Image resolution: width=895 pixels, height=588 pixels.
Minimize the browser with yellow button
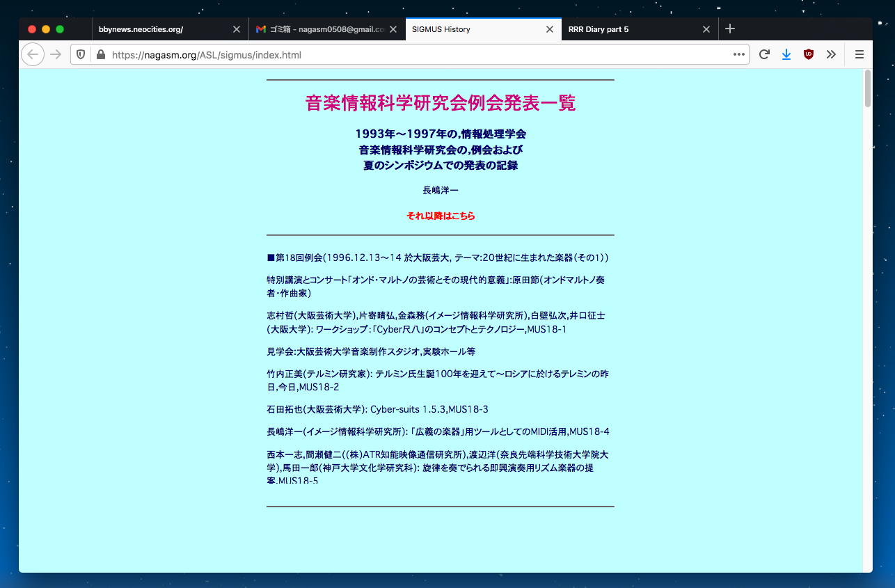click(x=46, y=29)
